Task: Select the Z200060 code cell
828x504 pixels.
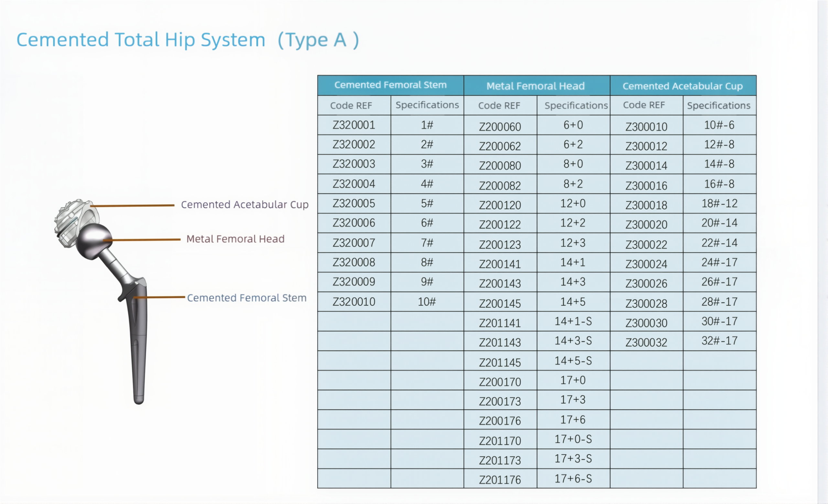Action: pyautogui.click(x=500, y=127)
